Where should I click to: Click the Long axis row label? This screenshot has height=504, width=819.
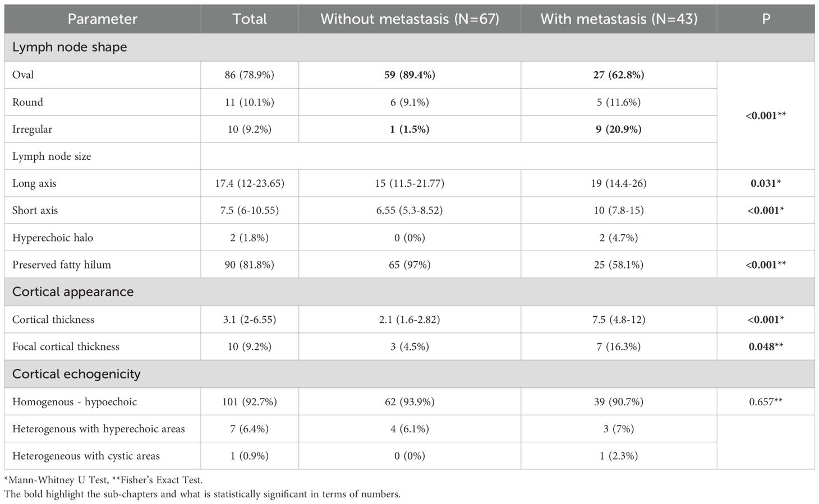coord(34,183)
